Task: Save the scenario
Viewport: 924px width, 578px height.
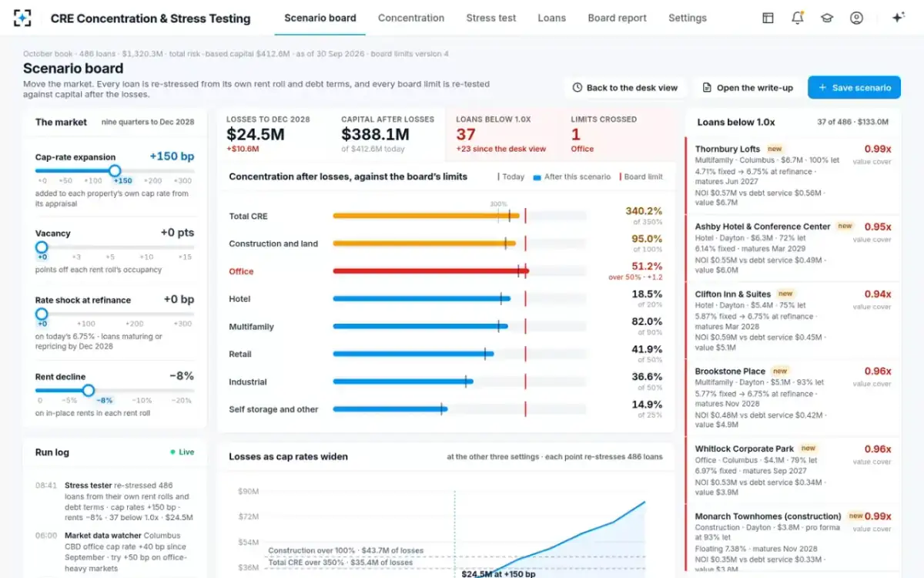Action: (854, 88)
